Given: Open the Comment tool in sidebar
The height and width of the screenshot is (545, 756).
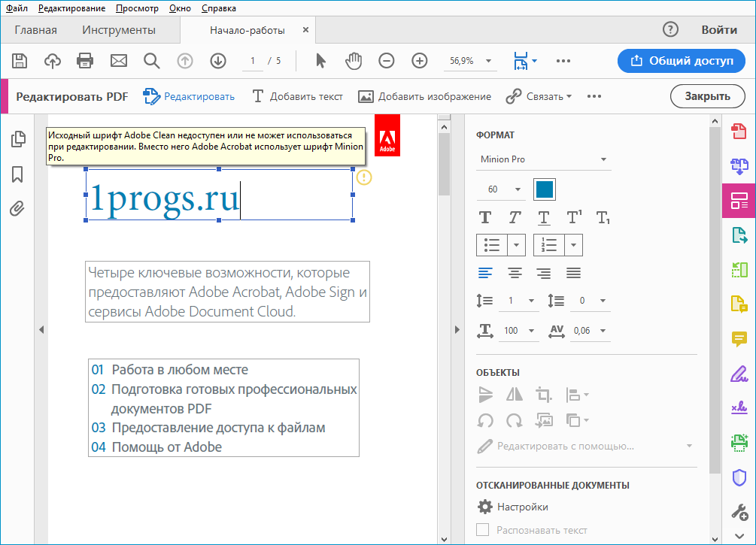Looking at the screenshot, I should pos(739,339).
